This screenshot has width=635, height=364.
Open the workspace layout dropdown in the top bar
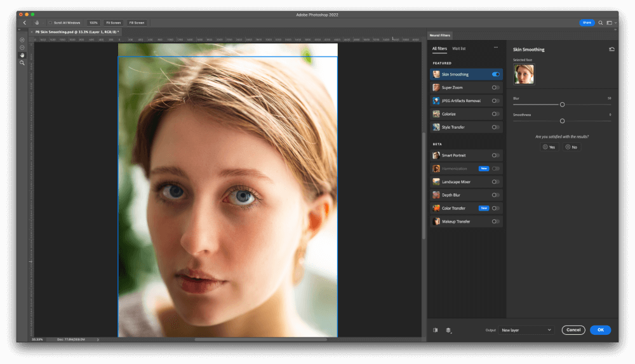point(610,22)
